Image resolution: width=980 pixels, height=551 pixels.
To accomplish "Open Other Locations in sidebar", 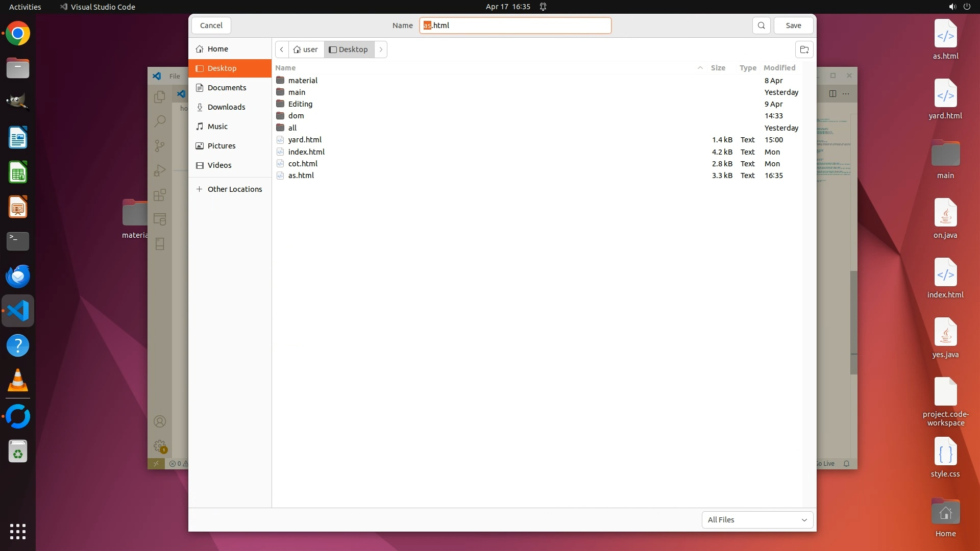I will pos(234,189).
